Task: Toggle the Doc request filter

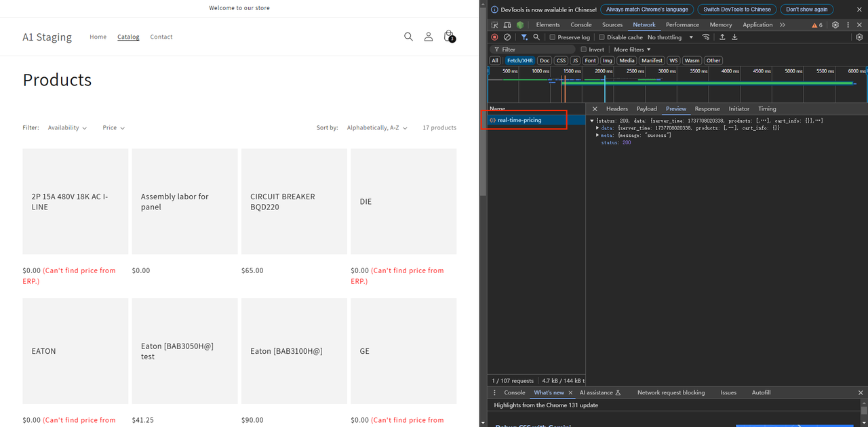Action: [x=545, y=60]
